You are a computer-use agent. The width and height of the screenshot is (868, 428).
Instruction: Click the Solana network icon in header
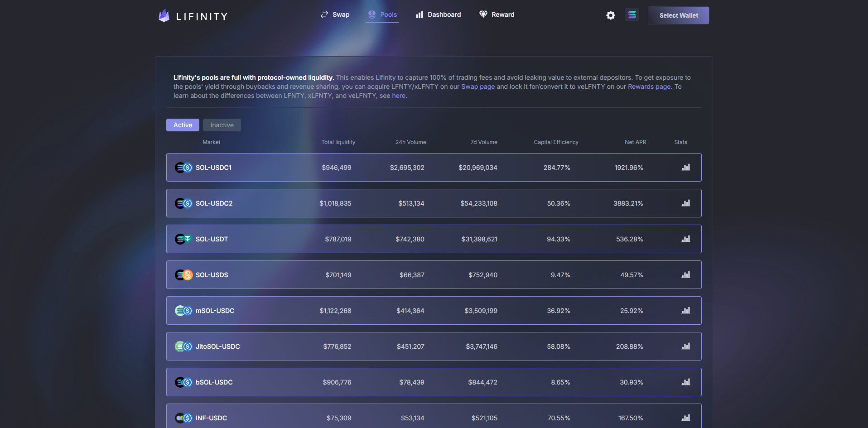click(632, 15)
